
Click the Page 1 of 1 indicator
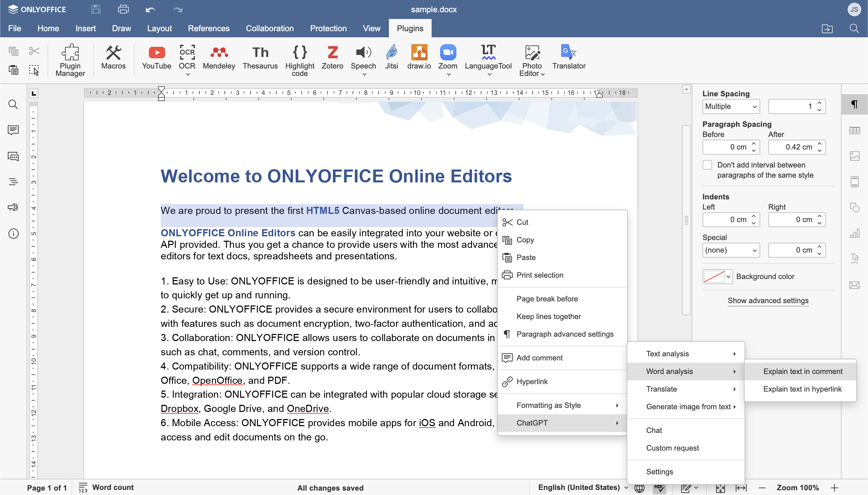click(x=46, y=488)
